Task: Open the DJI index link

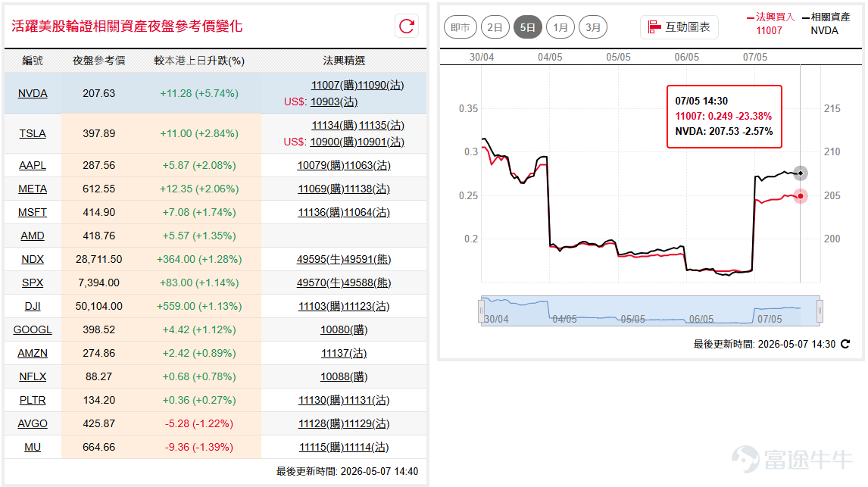Action: pos(33,306)
